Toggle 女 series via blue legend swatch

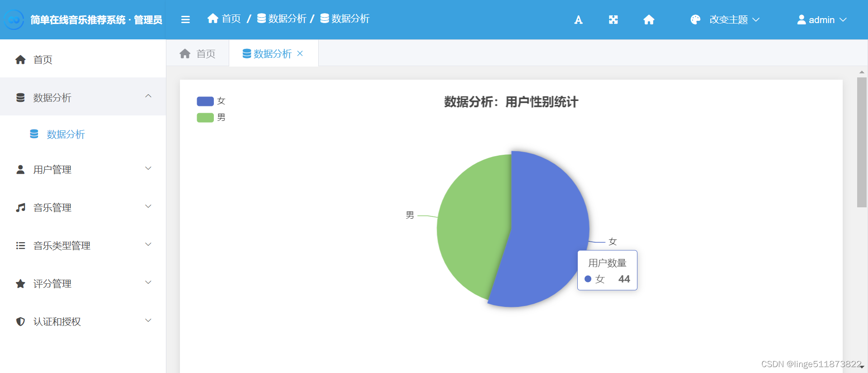pyautogui.click(x=205, y=101)
